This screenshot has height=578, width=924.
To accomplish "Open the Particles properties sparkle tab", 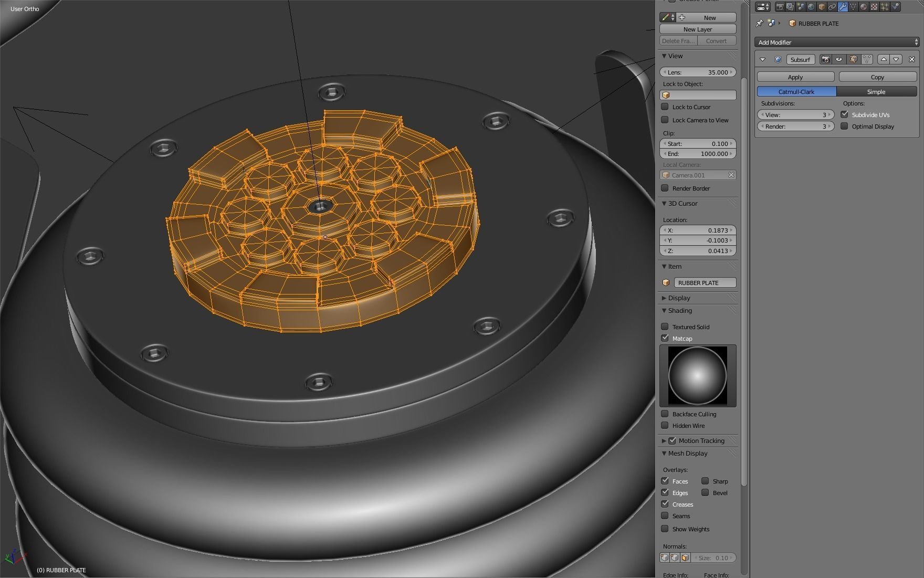I will coord(885,7).
